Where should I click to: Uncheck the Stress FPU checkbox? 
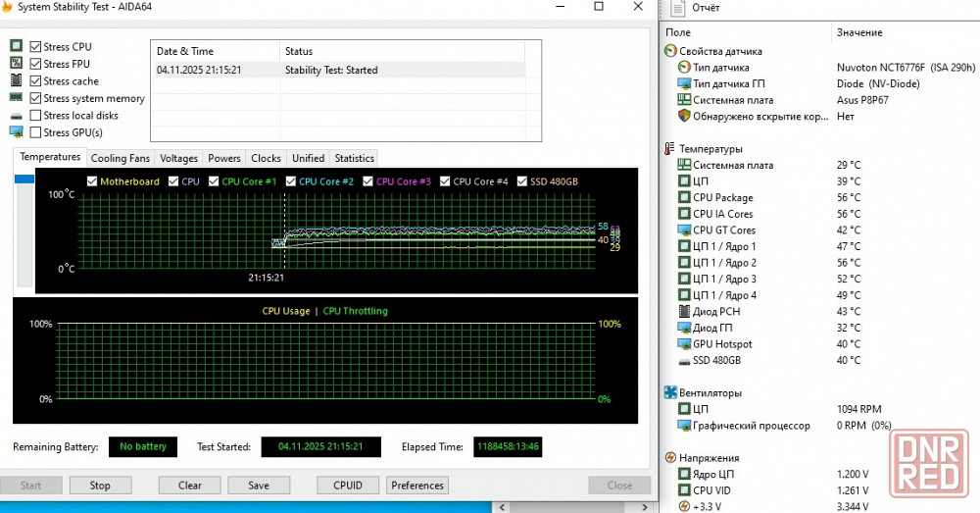click(x=35, y=64)
